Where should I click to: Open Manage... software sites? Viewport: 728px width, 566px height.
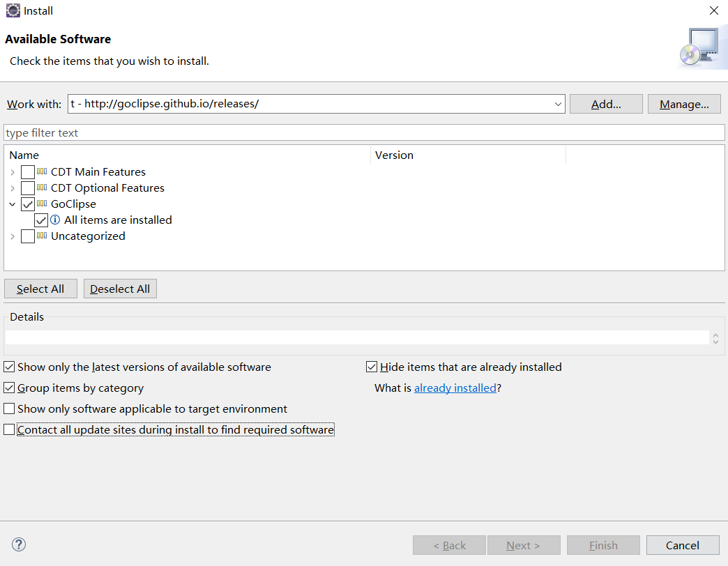tap(684, 104)
